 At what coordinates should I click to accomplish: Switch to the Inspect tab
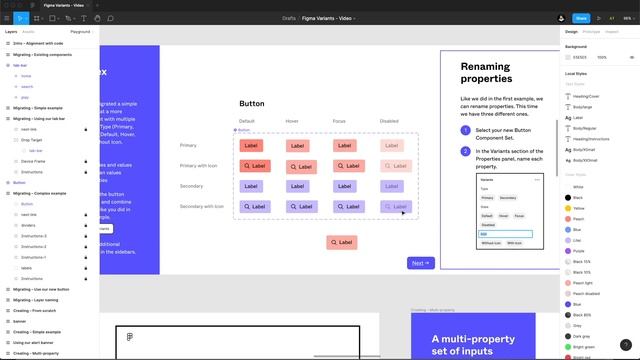(611, 31)
